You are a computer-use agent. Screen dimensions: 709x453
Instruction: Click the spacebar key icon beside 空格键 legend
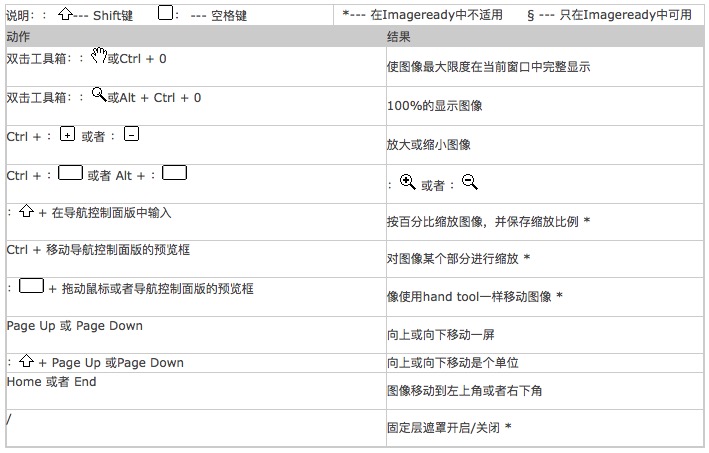[x=168, y=14]
